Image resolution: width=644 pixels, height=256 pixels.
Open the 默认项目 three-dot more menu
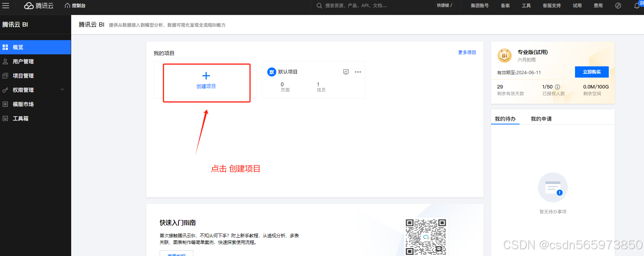(x=358, y=72)
